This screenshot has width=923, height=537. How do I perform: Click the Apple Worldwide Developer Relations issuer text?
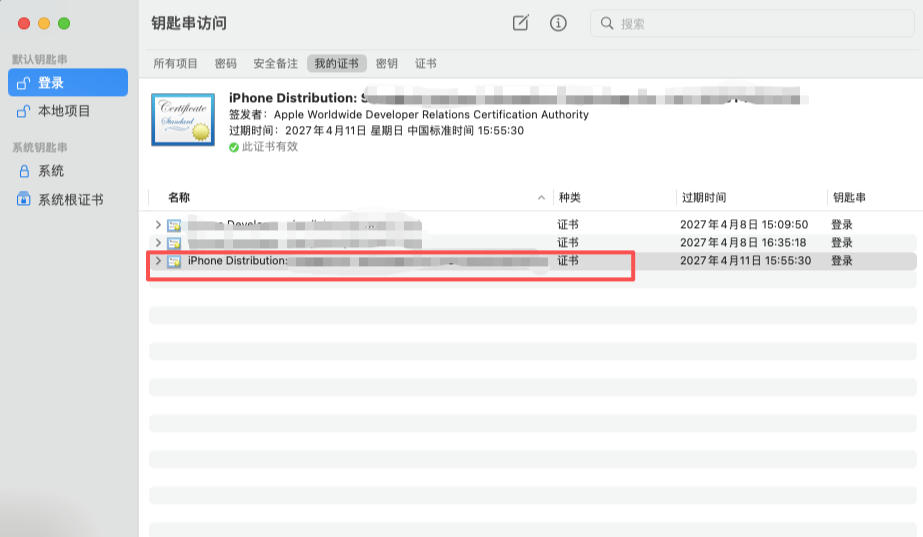pos(431,114)
